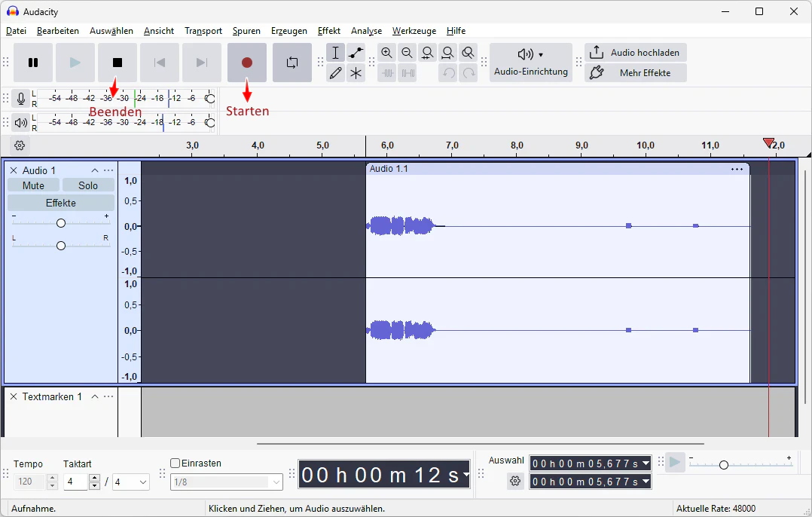
Task: Open the Effekt menu
Action: (329, 31)
